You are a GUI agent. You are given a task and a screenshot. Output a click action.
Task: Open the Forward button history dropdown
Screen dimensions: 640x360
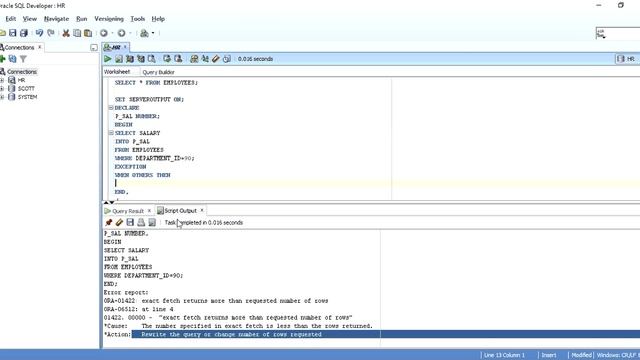point(130,33)
